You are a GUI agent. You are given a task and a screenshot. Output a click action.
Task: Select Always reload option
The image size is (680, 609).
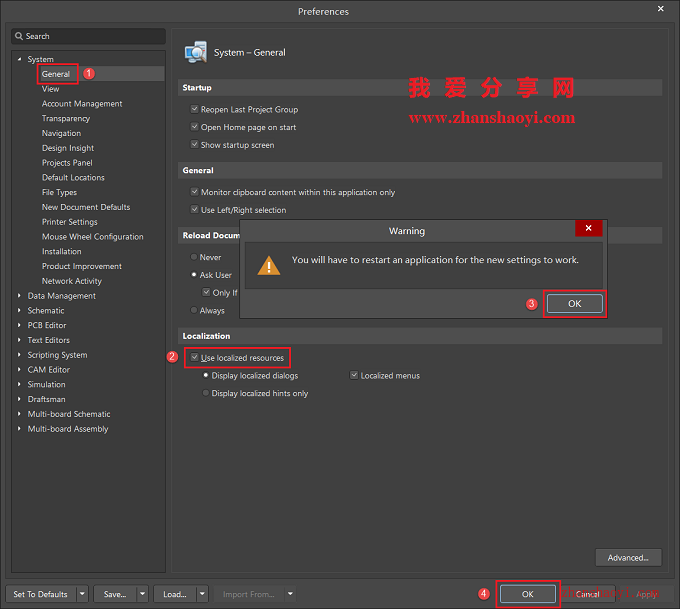[194, 310]
